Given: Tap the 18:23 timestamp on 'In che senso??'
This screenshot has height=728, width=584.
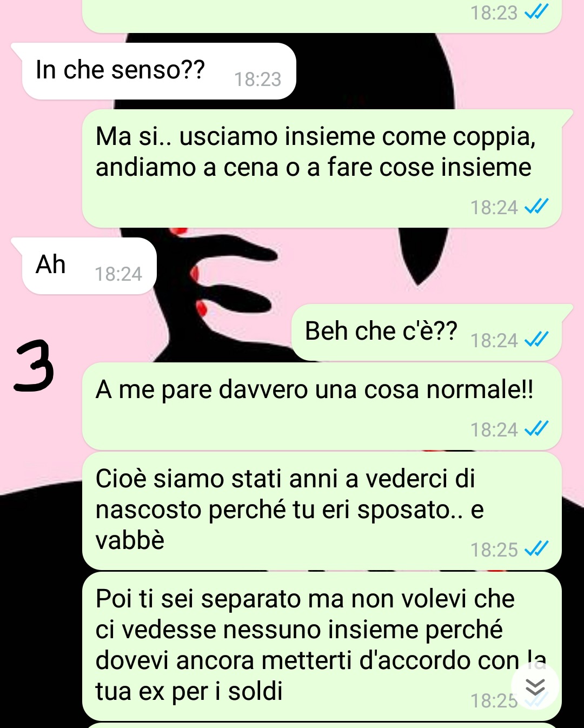Looking at the screenshot, I should (257, 80).
